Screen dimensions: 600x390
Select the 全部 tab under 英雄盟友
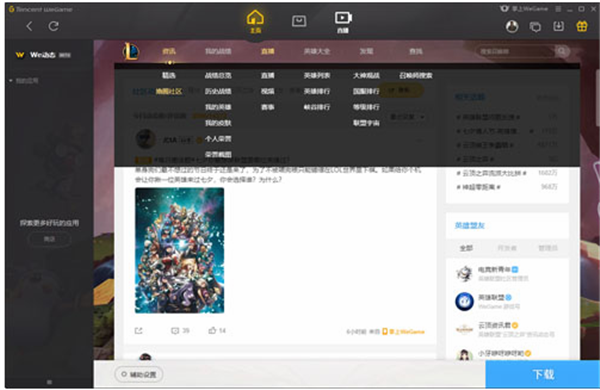[x=466, y=248]
